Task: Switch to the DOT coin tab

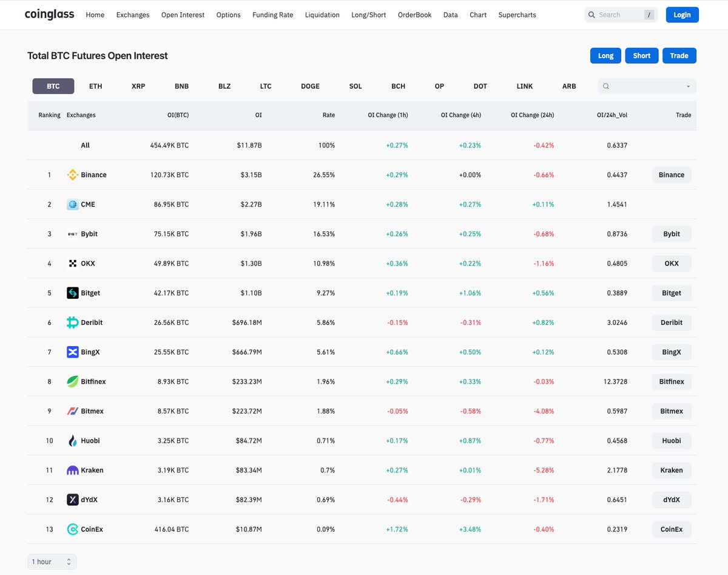Action: (x=480, y=86)
